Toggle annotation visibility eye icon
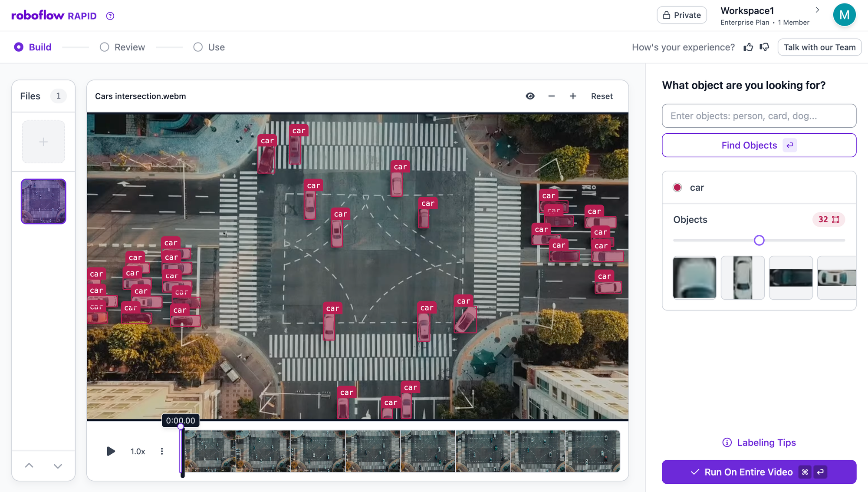This screenshot has width=868, height=492. 530,96
